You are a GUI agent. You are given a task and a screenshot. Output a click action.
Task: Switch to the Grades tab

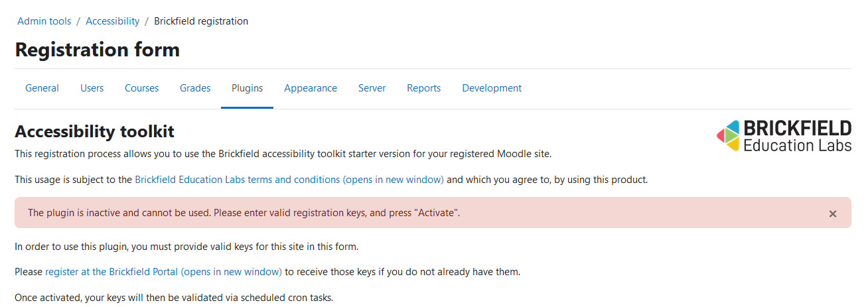(195, 88)
